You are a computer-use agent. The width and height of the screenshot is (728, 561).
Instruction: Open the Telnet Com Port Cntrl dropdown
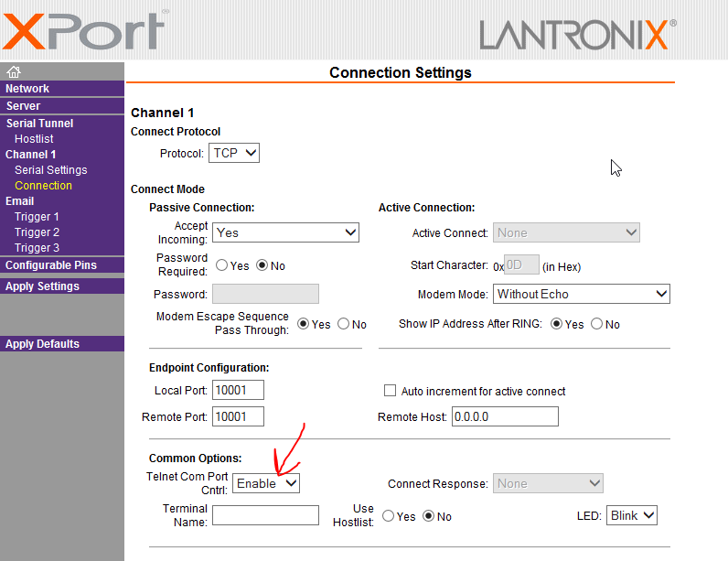click(x=266, y=483)
